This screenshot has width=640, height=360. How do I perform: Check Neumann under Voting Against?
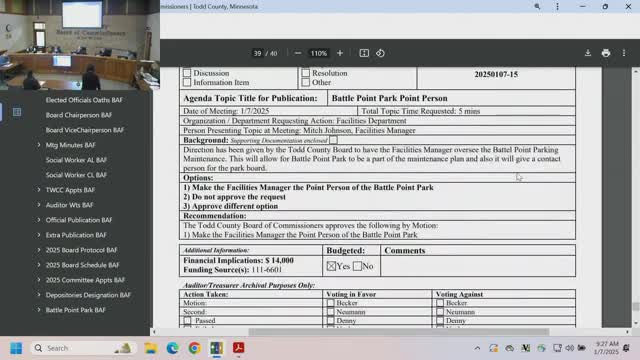(x=440, y=312)
